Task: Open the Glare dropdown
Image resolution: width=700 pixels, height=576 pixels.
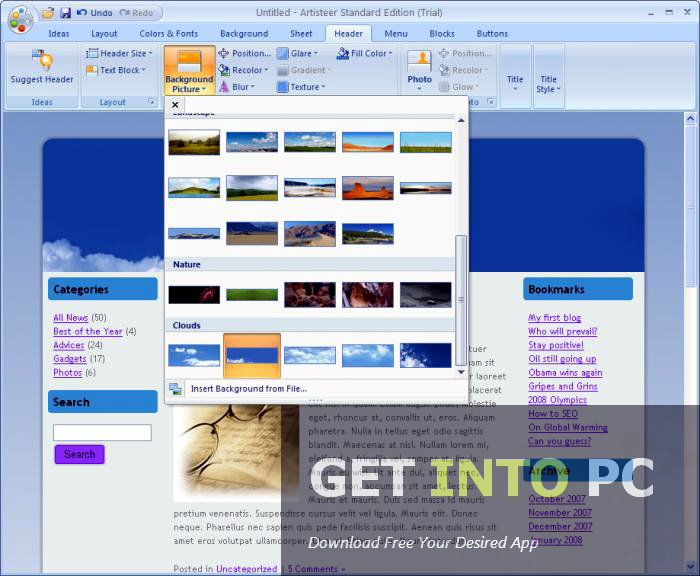Action: click(x=297, y=54)
